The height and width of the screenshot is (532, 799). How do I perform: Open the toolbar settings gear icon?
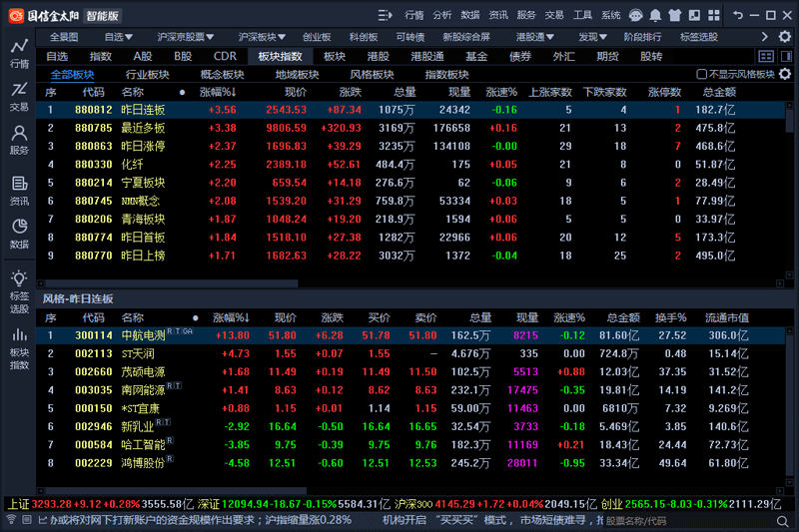(x=700, y=15)
